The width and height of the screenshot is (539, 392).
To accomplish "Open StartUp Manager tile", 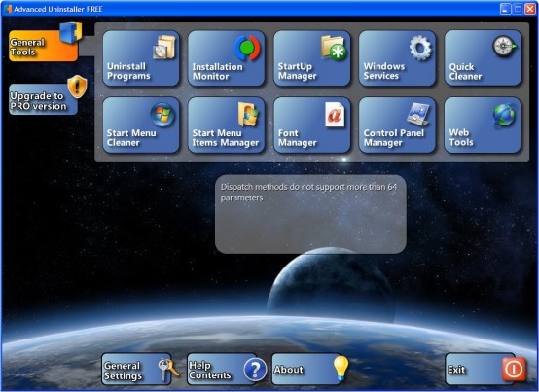I will point(311,58).
